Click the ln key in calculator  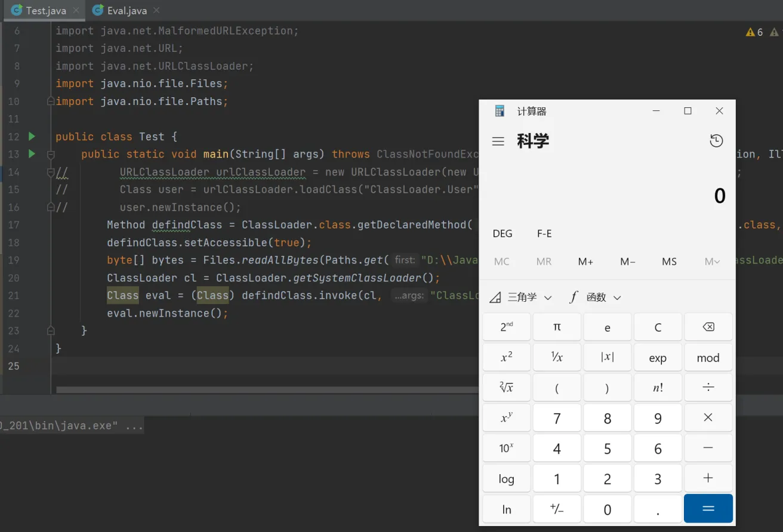(507, 509)
